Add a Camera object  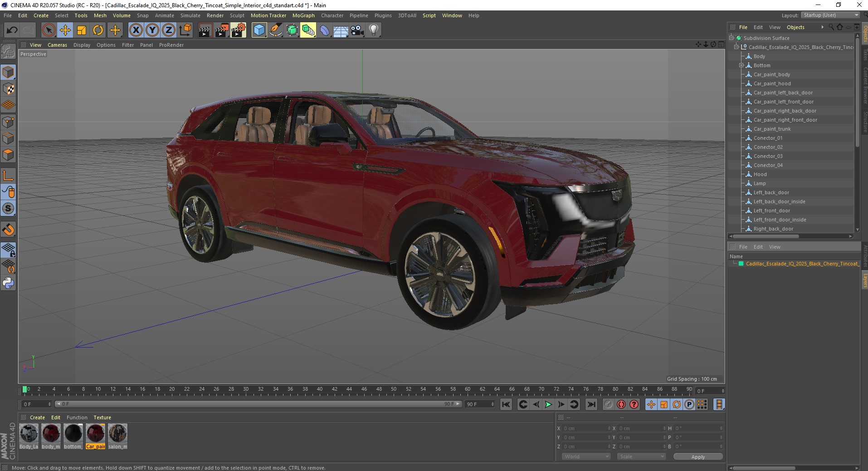coord(357,30)
